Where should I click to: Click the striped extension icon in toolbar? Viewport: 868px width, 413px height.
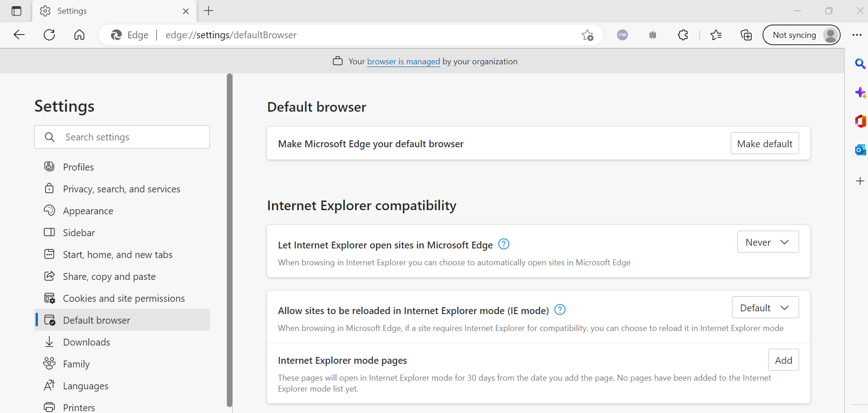(653, 35)
